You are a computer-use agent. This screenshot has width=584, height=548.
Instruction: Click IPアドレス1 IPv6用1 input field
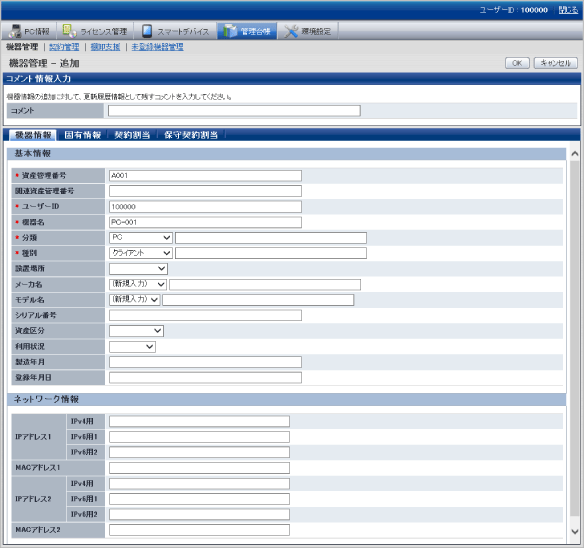199,437
